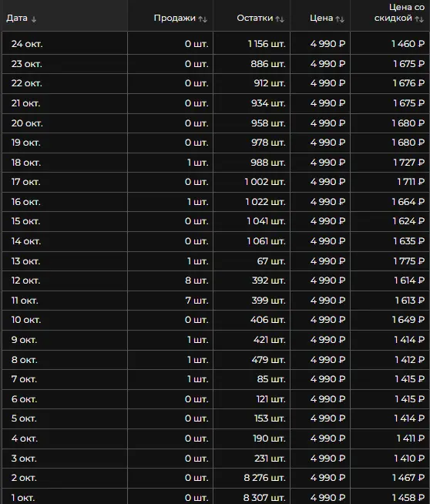Click the 1 727 ₽ price on 18 окт.

tap(408, 163)
